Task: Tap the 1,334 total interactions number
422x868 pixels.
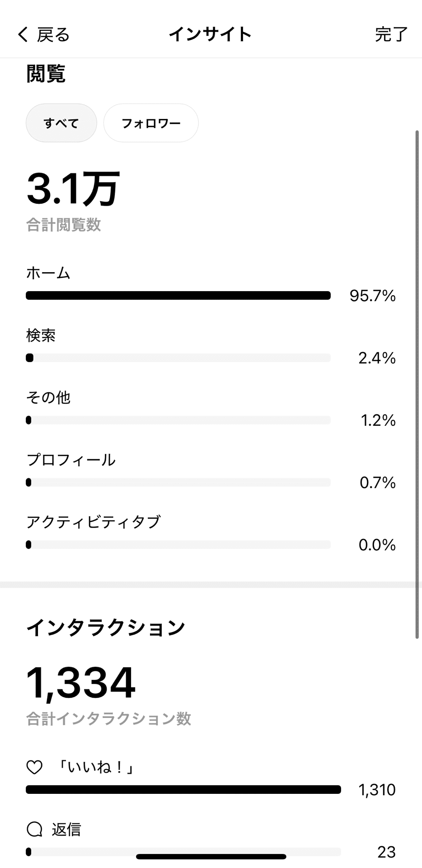Action: (x=81, y=683)
